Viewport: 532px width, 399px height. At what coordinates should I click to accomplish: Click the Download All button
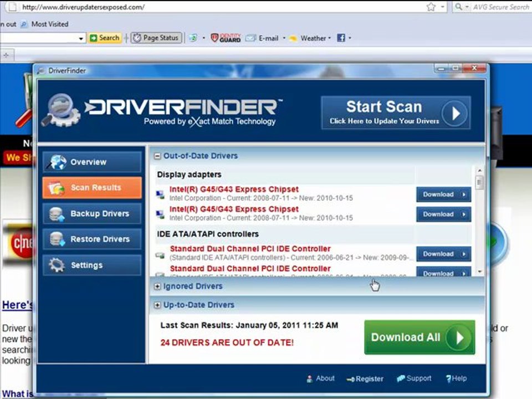pos(420,337)
